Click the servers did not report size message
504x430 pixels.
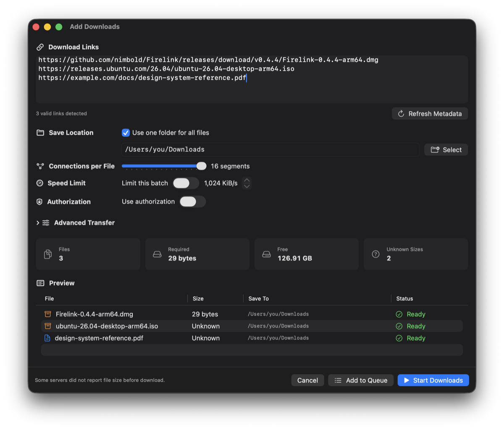(100, 380)
